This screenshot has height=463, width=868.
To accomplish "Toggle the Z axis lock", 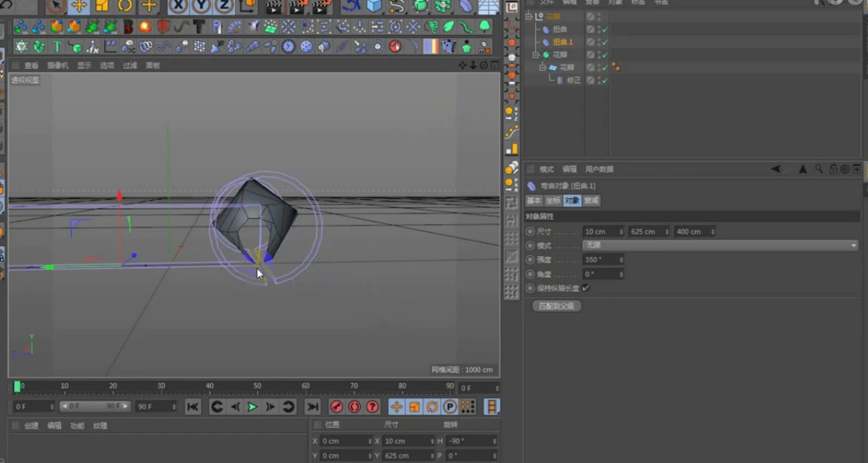I will click(223, 6).
